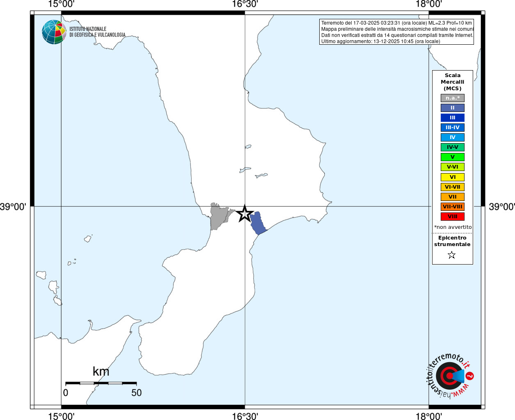Select the blue intensity II municipality polygon
Image resolution: width=515 pixels, height=420 pixels.
tap(258, 223)
